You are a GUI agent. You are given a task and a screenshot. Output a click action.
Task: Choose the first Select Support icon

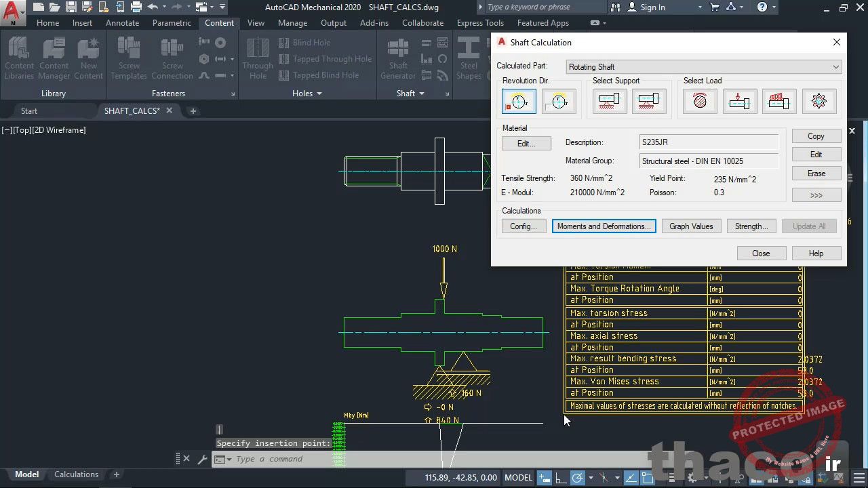[x=610, y=102]
